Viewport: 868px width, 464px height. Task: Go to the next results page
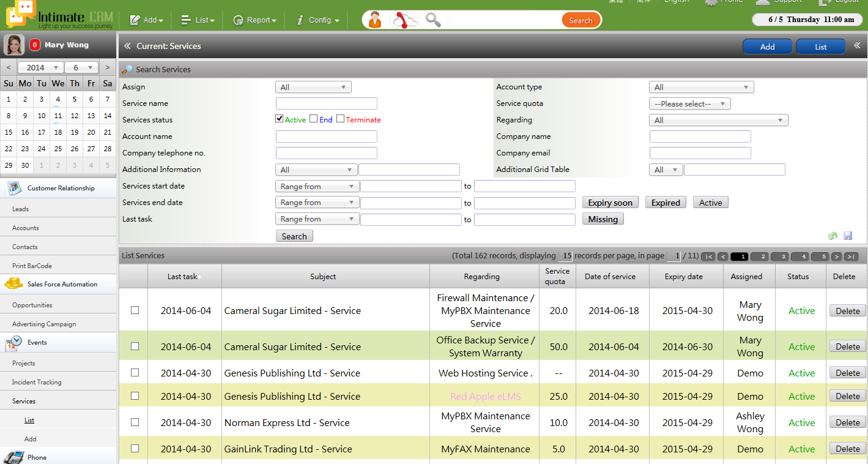pyautogui.click(x=836, y=256)
